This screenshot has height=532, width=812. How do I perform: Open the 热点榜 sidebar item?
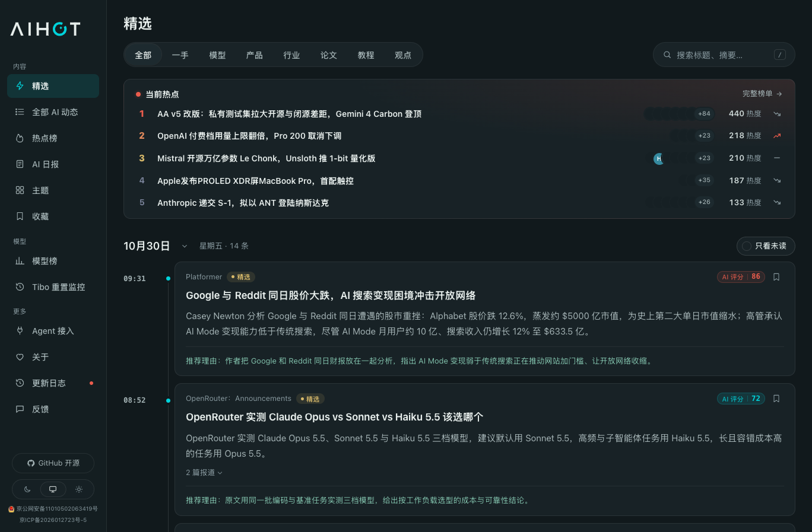pyautogui.click(x=53, y=138)
